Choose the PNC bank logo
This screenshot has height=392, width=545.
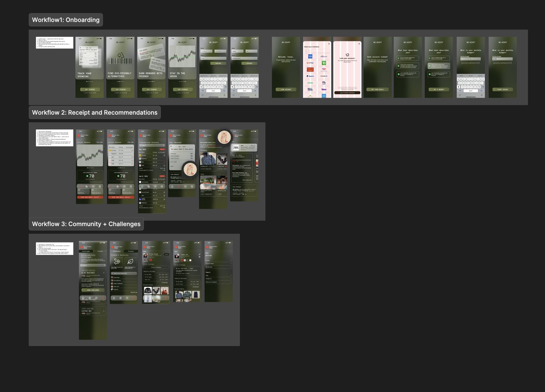pyautogui.click(x=310, y=63)
